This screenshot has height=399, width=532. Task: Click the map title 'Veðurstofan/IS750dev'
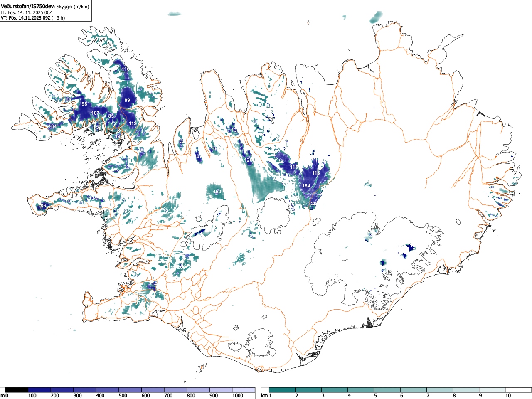[27, 7]
